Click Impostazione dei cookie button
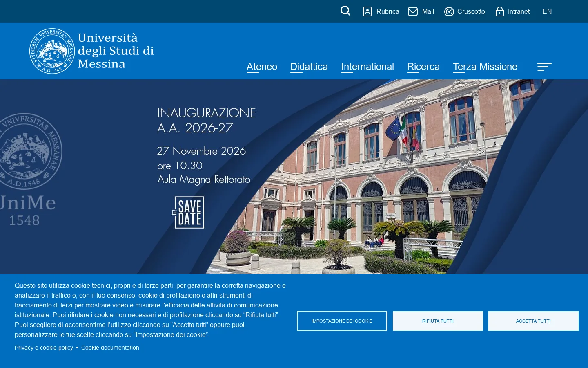This screenshot has height=368, width=588. click(x=342, y=321)
